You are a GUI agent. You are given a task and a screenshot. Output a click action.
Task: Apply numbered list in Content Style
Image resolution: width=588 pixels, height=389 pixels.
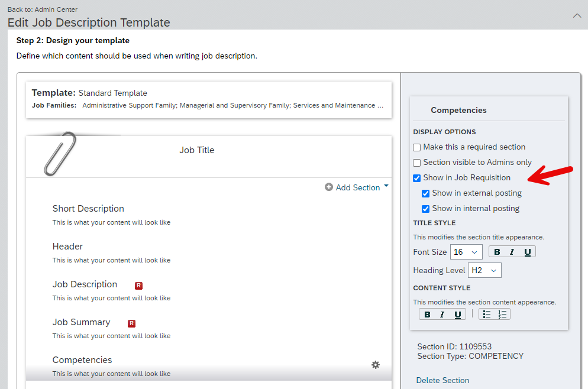pyautogui.click(x=502, y=315)
